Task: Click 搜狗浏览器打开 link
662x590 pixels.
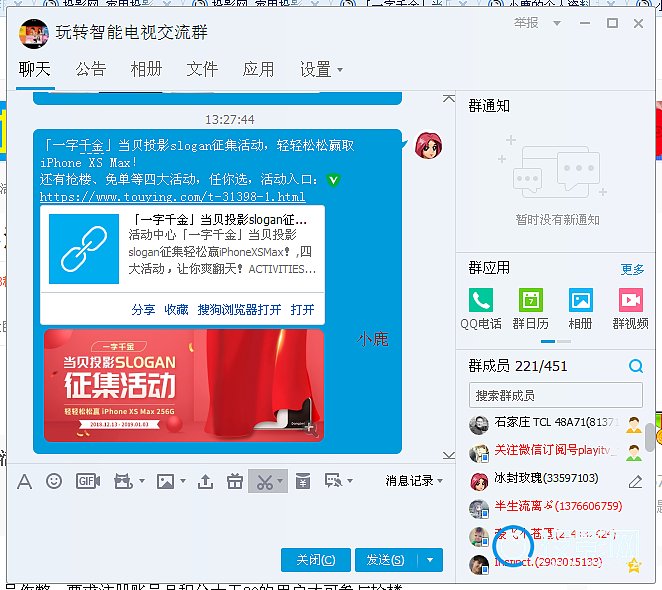Action: pos(239,310)
